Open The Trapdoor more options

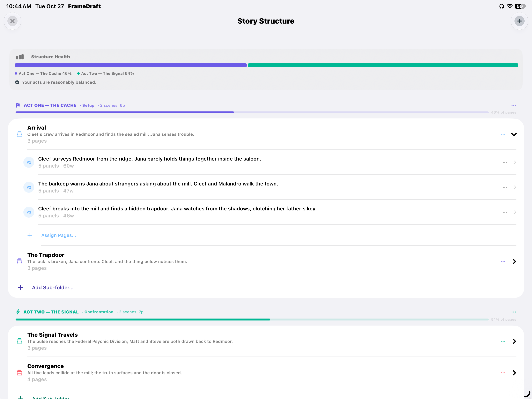tap(503, 262)
